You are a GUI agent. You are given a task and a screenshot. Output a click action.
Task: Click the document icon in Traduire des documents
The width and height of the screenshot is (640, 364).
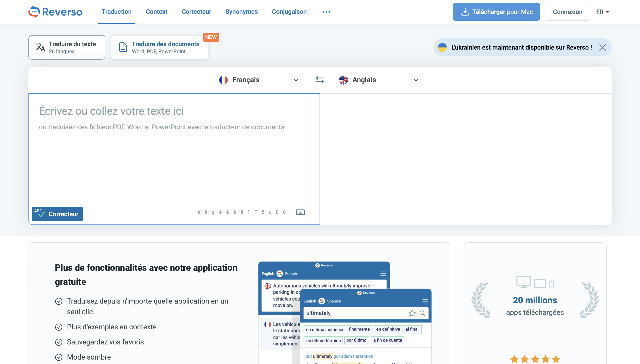point(123,47)
